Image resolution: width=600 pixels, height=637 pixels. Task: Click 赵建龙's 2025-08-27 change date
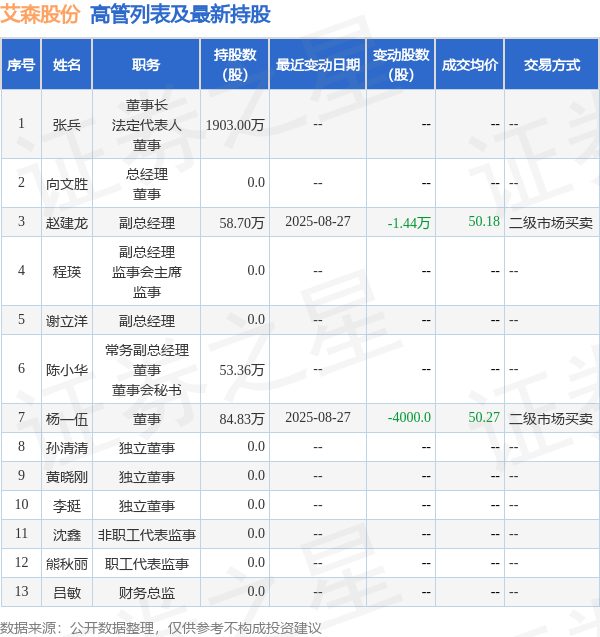[x=318, y=221]
